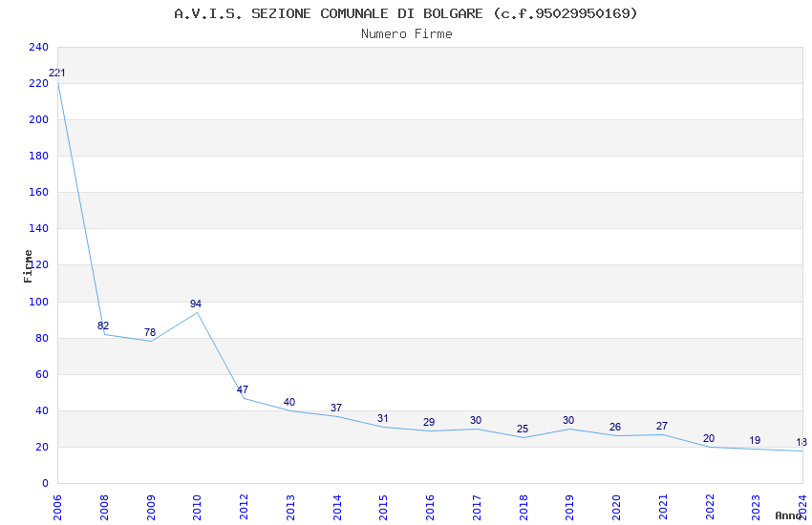Click the y-axis value 180

38,156
